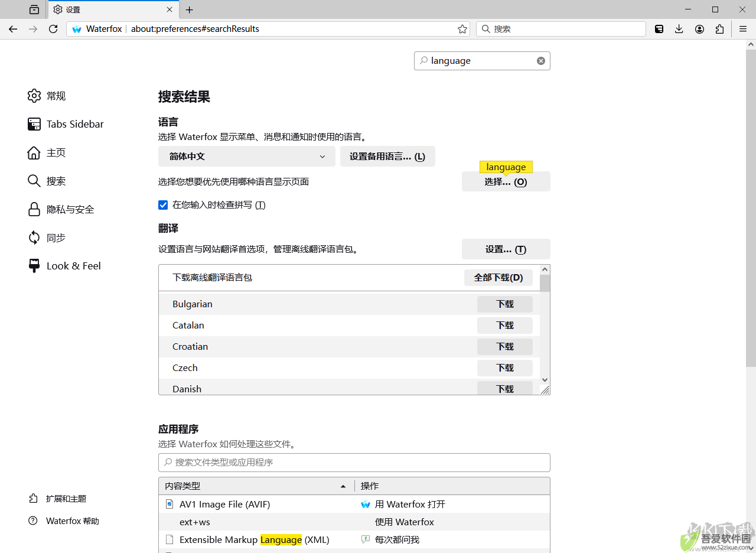Go back using the back arrow
This screenshot has height=553, width=756.
pyautogui.click(x=13, y=29)
